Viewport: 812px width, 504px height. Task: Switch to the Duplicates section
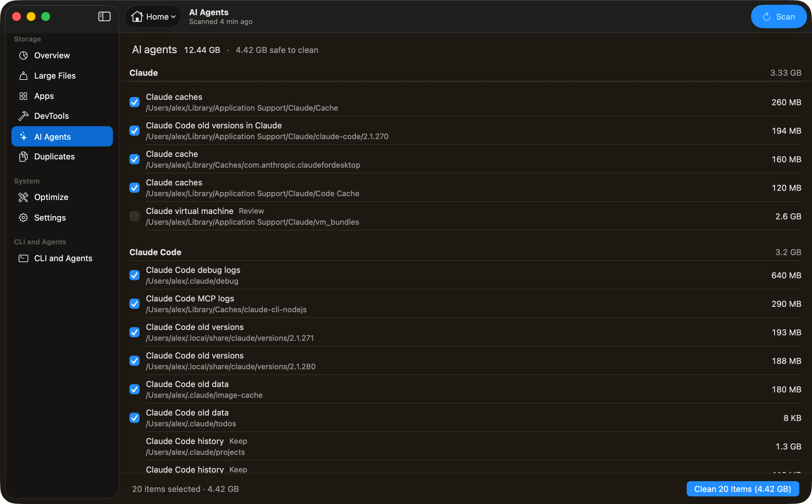tap(62, 157)
